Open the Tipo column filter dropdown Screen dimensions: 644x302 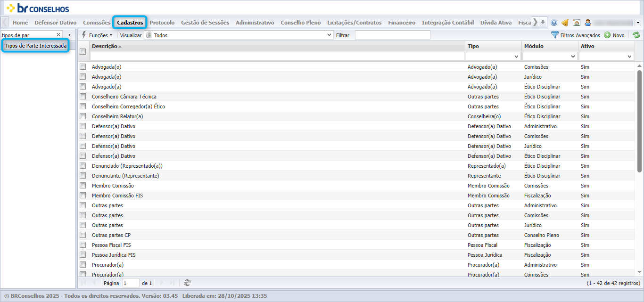(x=517, y=57)
